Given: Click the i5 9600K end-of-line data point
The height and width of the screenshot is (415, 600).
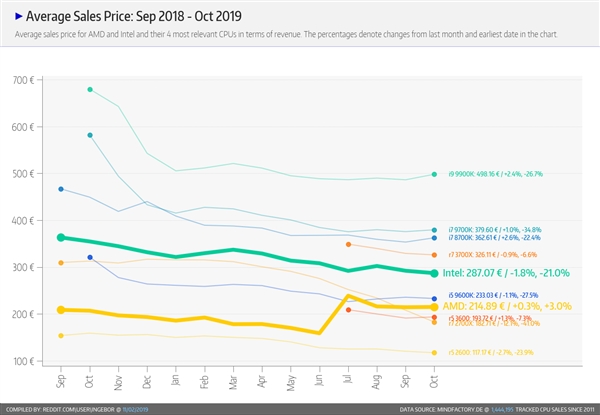Looking at the screenshot, I should tap(434, 299).
